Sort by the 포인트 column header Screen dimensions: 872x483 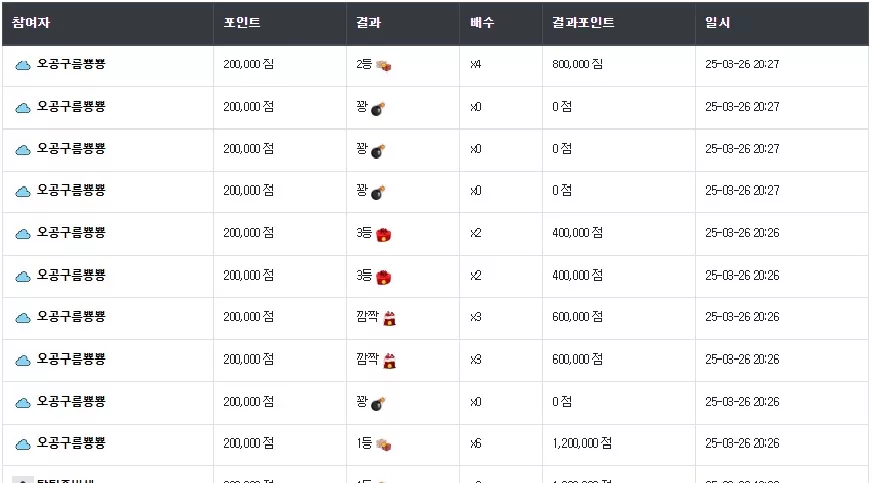(x=242, y=23)
